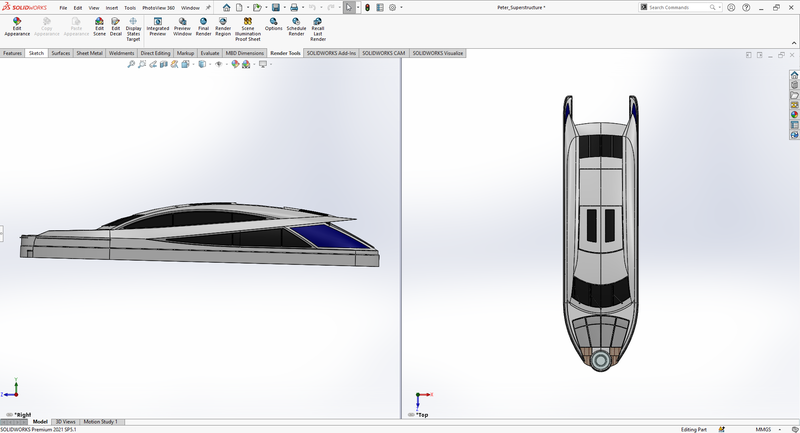The width and height of the screenshot is (800, 433).
Task: Open a file with the Open icon
Action: click(x=257, y=8)
